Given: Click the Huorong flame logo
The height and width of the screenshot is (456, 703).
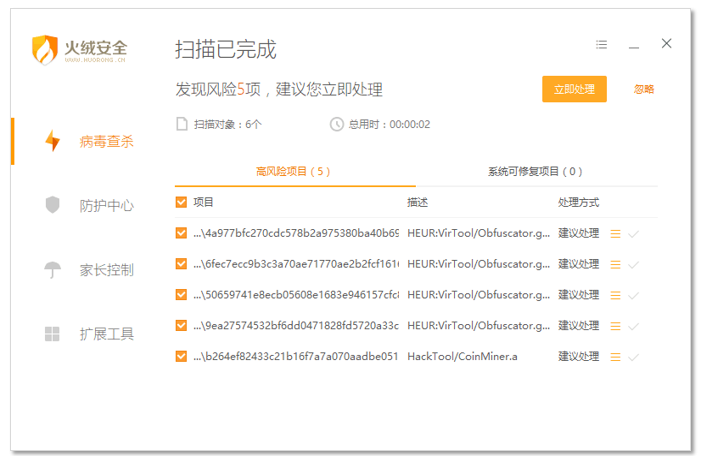Looking at the screenshot, I should point(46,49).
